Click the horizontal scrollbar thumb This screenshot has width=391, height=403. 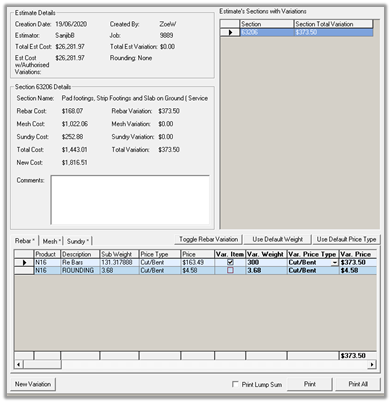point(42,364)
